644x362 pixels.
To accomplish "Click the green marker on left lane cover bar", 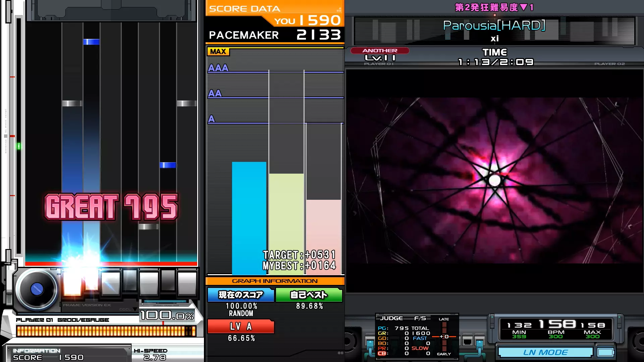I will 19,146.
